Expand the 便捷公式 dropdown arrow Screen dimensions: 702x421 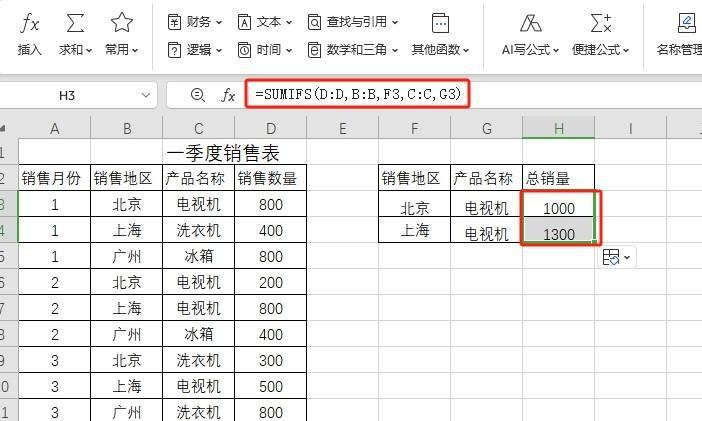coord(626,50)
